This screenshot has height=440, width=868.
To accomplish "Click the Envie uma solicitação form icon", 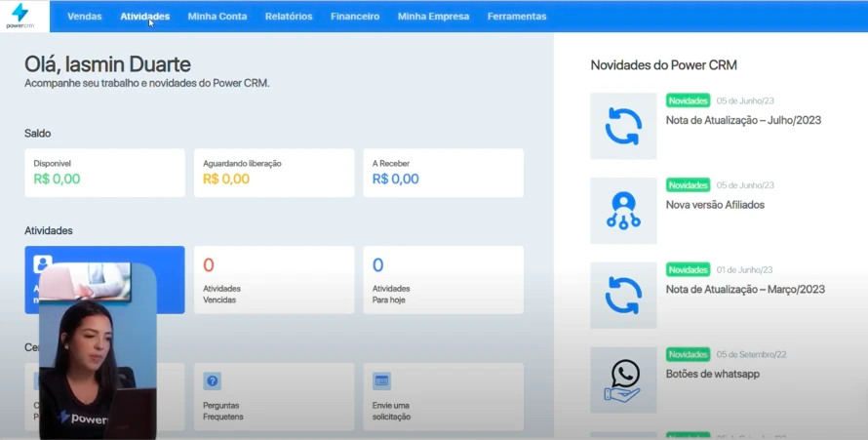I will click(x=381, y=380).
